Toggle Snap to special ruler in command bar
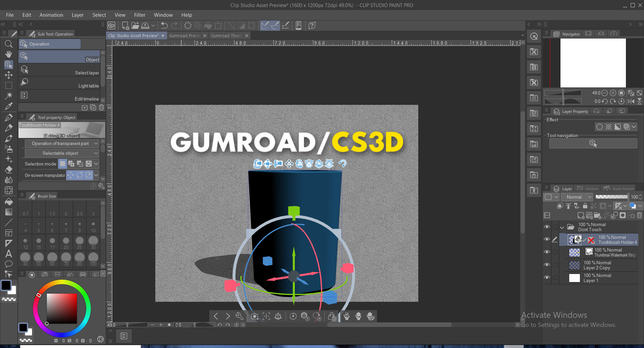The height and width of the screenshot is (348, 644). [x=275, y=25]
